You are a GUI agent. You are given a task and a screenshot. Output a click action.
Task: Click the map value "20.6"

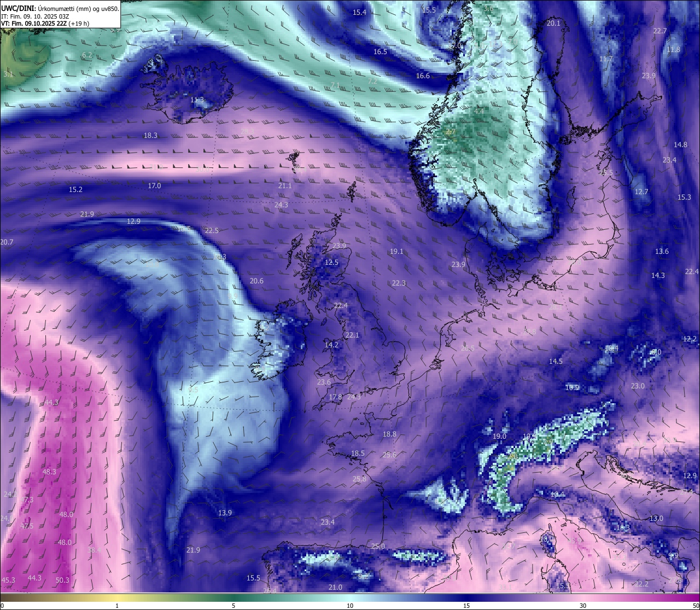pos(256,281)
